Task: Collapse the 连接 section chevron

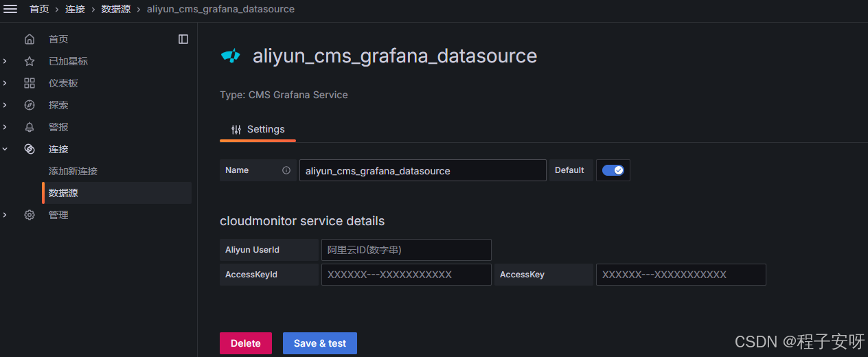Action: [5, 149]
